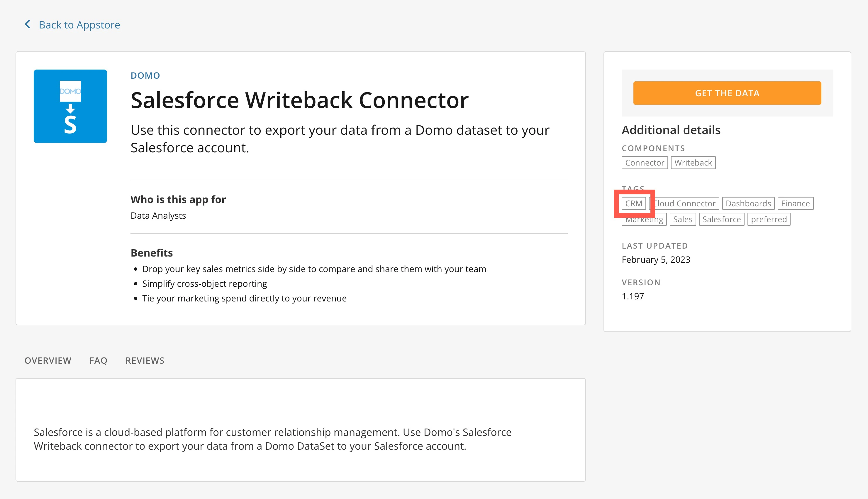868x499 pixels.
Task: Select the Writeback component tag
Action: tap(693, 163)
